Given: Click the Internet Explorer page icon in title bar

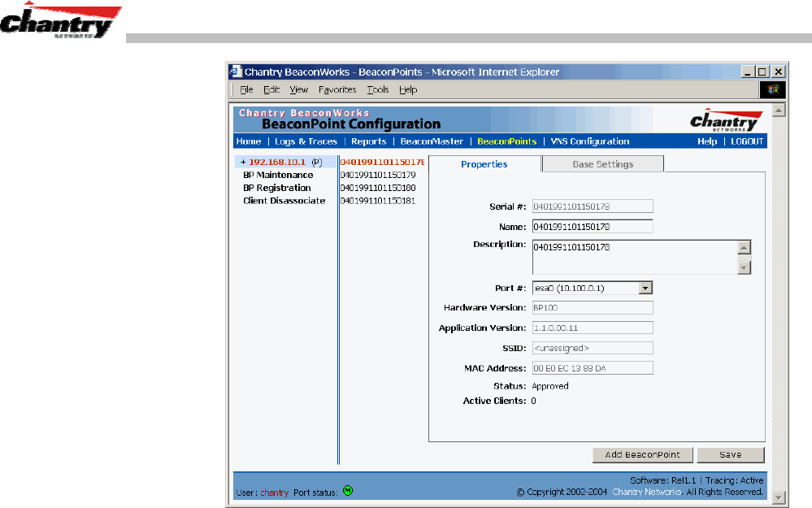Looking at the screenshot, I should [x=237, y=72].
